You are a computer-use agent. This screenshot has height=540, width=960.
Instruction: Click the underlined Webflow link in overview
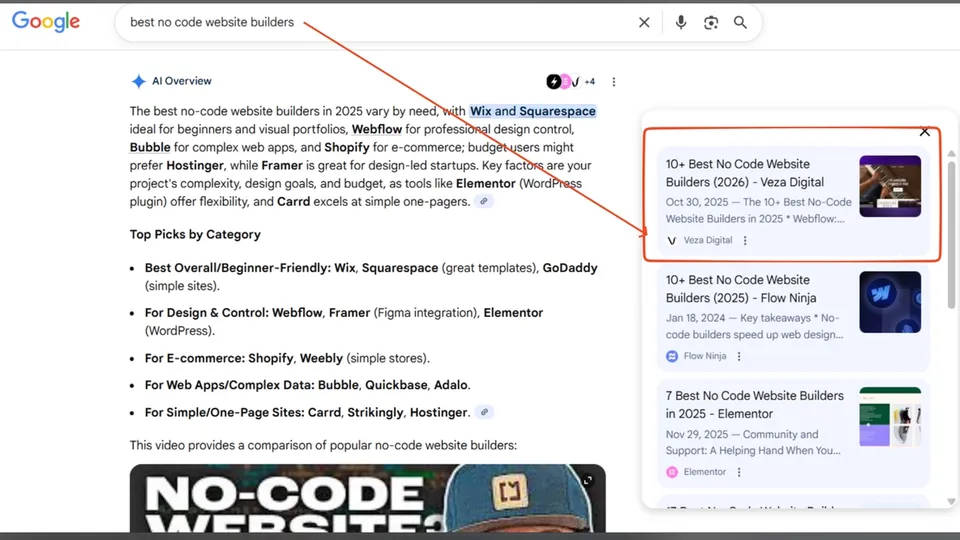point(377,129)
